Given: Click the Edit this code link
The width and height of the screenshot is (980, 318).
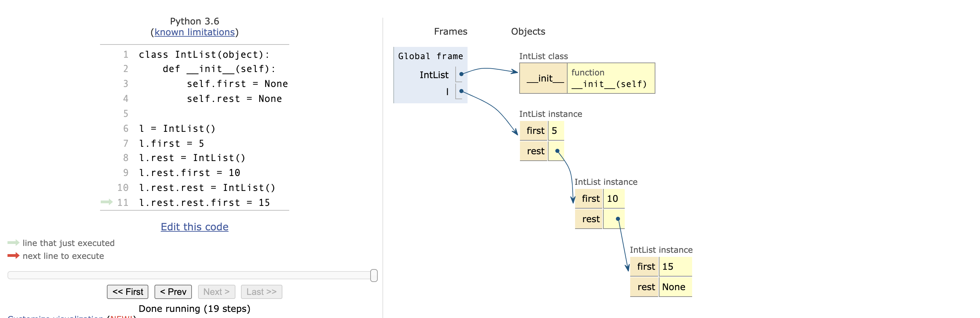Looking at the screenshot, I should pyautogui.click(x=194, y=227).
